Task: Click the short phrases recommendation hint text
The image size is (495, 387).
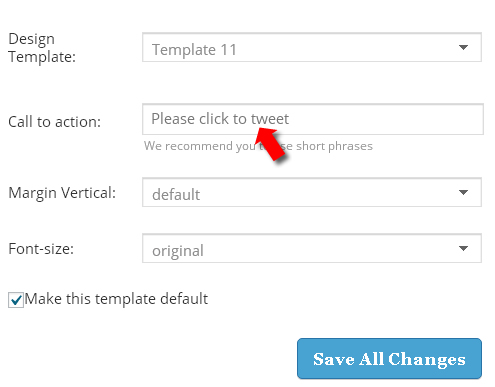Action: pyautogui.click(x=258, y=146)
